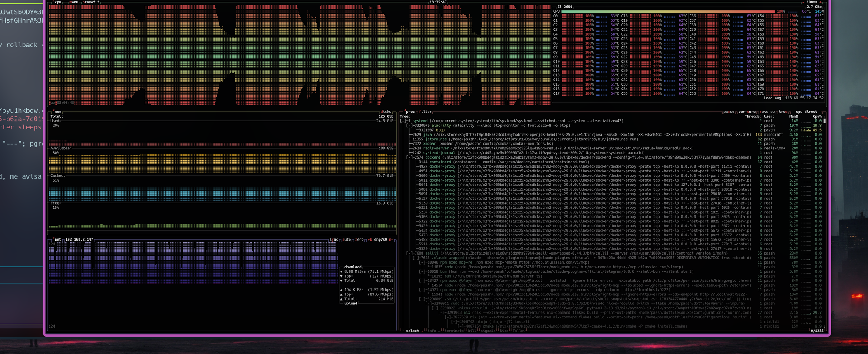868x354 pixels.
Task: Click 'Nice' in the proc footer
Action: coord(504,331)
